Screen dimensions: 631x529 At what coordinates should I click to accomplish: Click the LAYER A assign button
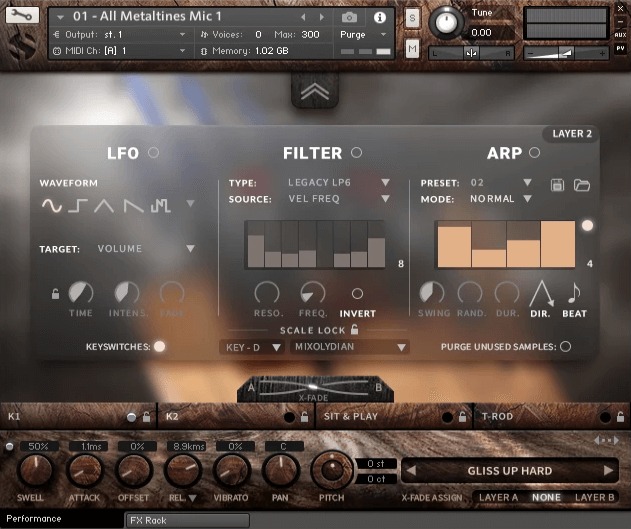[x=498, y=497]
